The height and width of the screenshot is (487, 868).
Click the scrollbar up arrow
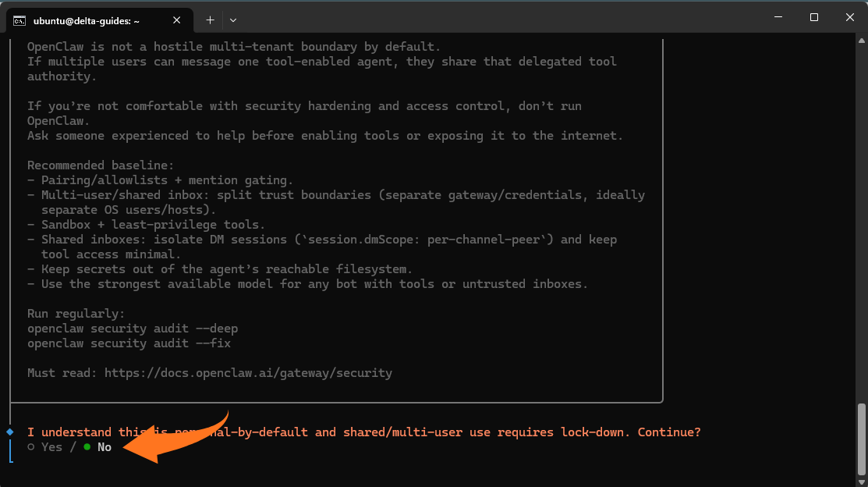point(861,38)
